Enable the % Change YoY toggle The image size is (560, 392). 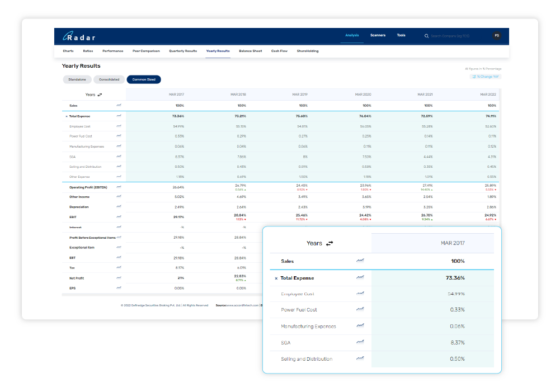coord(484,76)
